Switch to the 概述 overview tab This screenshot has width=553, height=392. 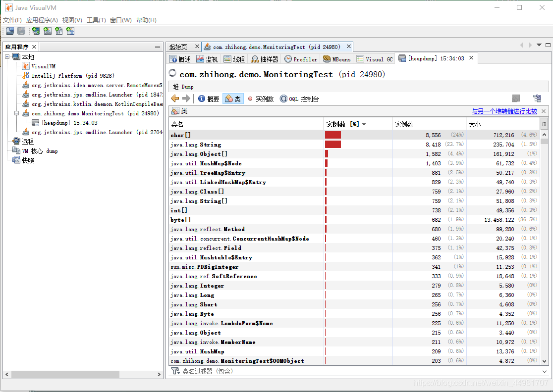(180, 59)
